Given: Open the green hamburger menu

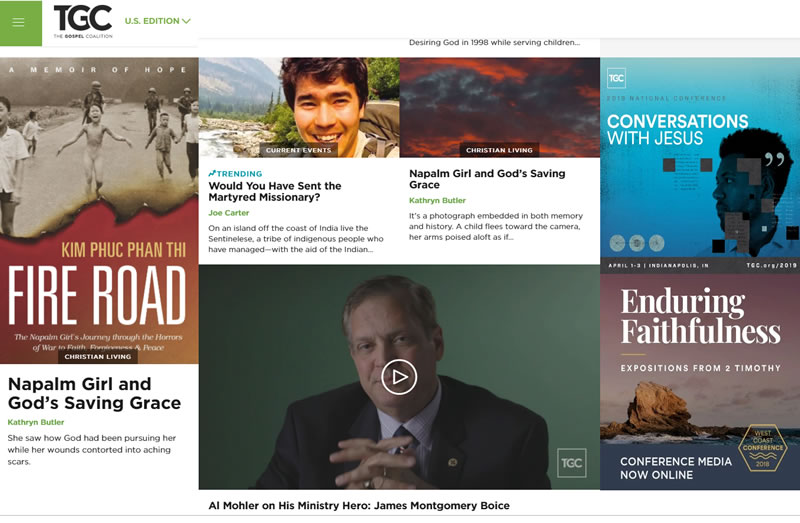Looking at the screenshot, I should click(x=19, y=22).
